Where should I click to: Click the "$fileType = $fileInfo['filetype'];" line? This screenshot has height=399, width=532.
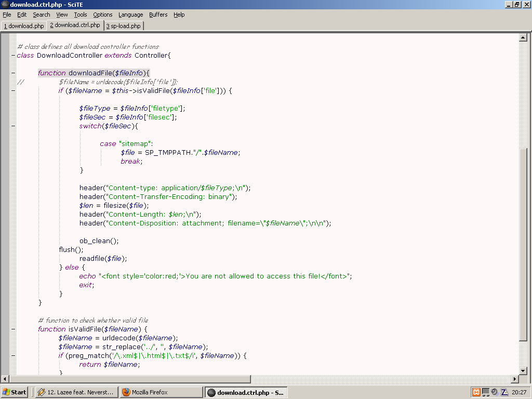(x=132, y=108)
